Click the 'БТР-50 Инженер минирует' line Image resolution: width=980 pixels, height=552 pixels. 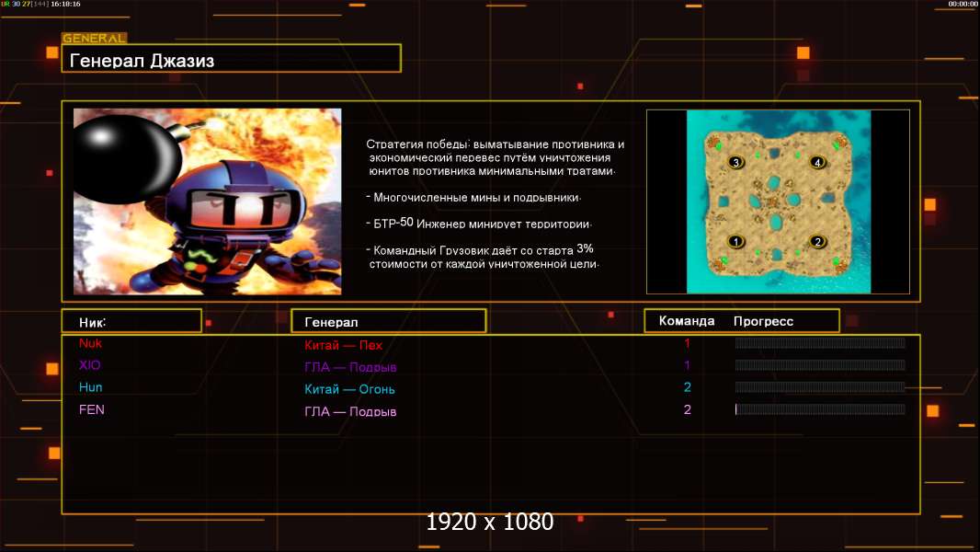(479, 223)
